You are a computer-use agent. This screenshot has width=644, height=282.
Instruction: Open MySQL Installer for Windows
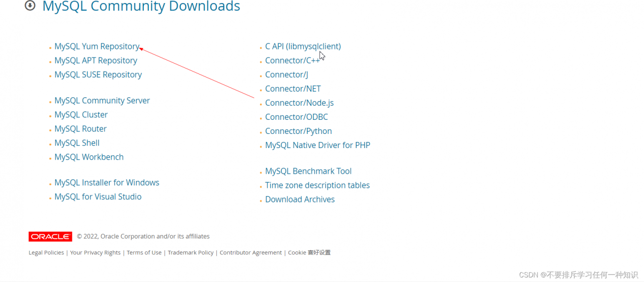[107, 183]
